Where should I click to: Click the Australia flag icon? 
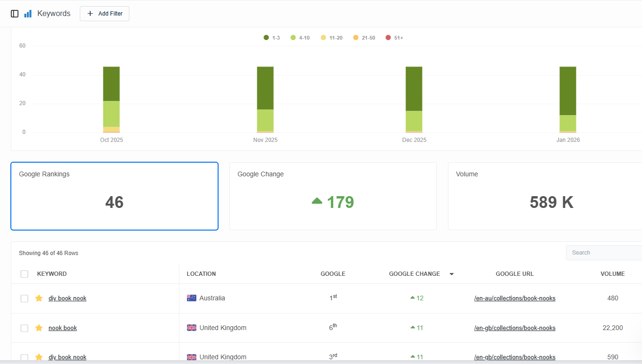point(192,298)
